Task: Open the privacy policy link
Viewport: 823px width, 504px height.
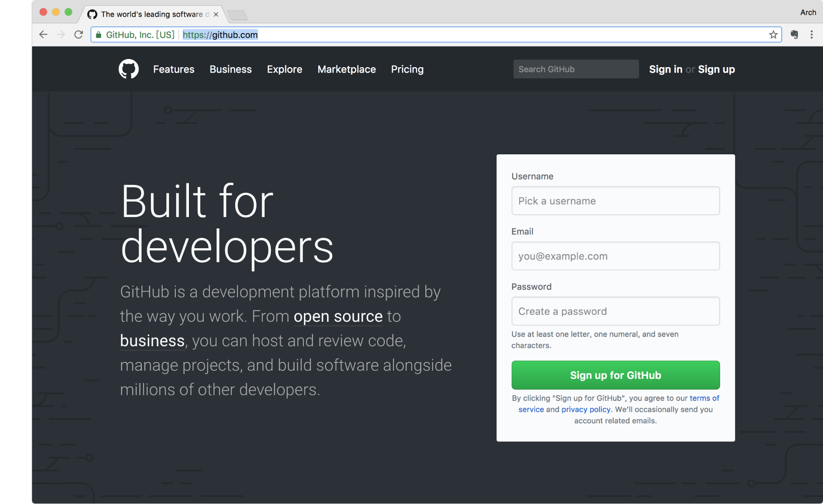Action: (x=586, y=409)
